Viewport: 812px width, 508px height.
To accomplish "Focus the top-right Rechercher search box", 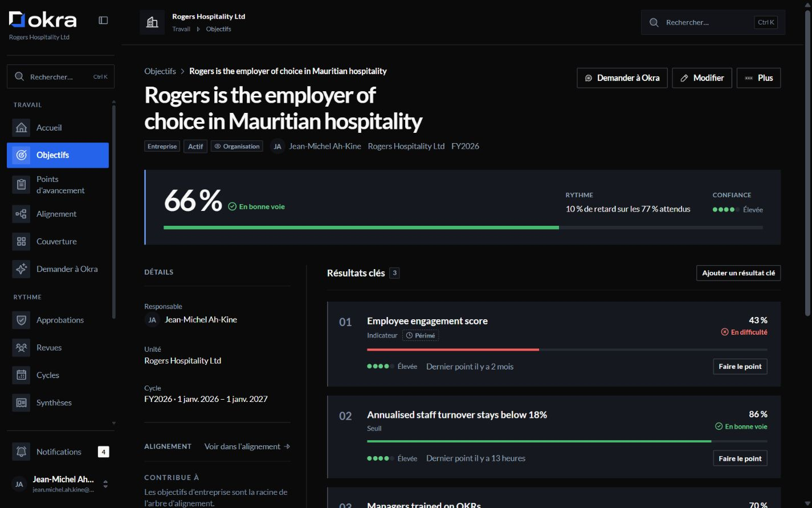I will pyautogui.click(x=713, y=22).
